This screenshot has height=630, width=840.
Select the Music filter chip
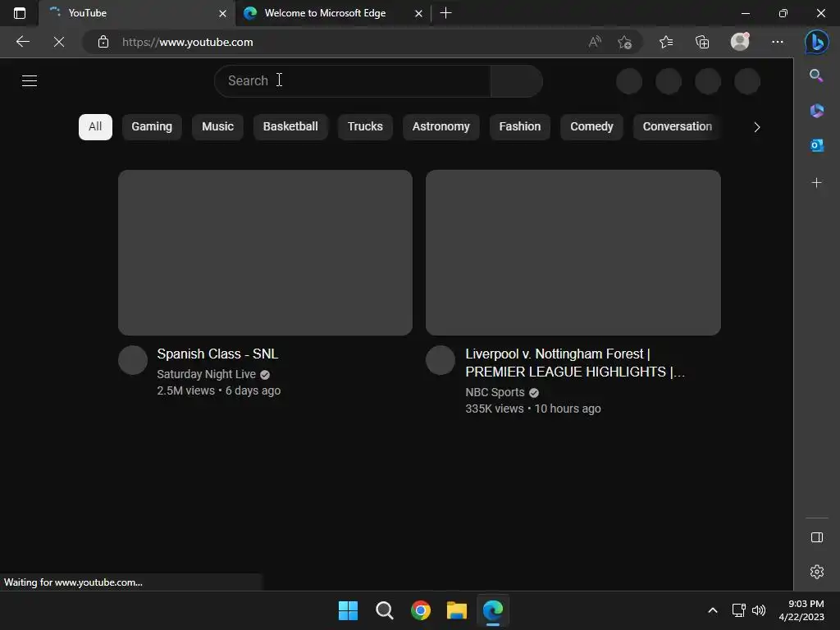217,126
